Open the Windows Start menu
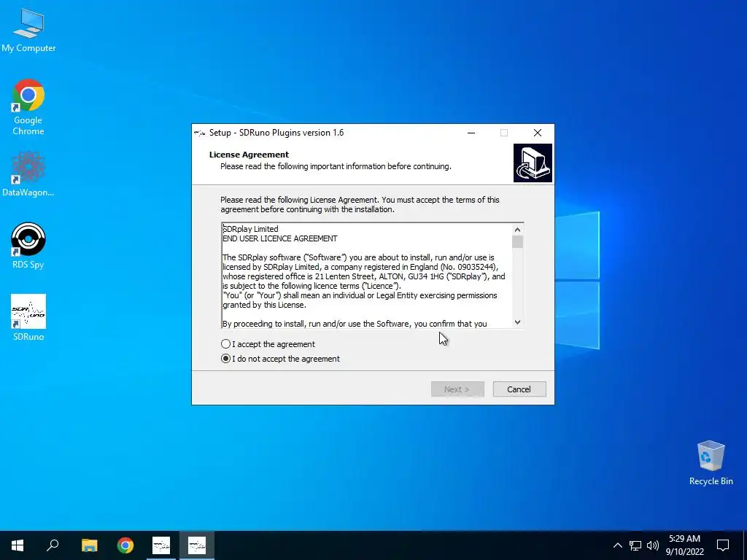747x560 pixels. (x=18, y=545)
